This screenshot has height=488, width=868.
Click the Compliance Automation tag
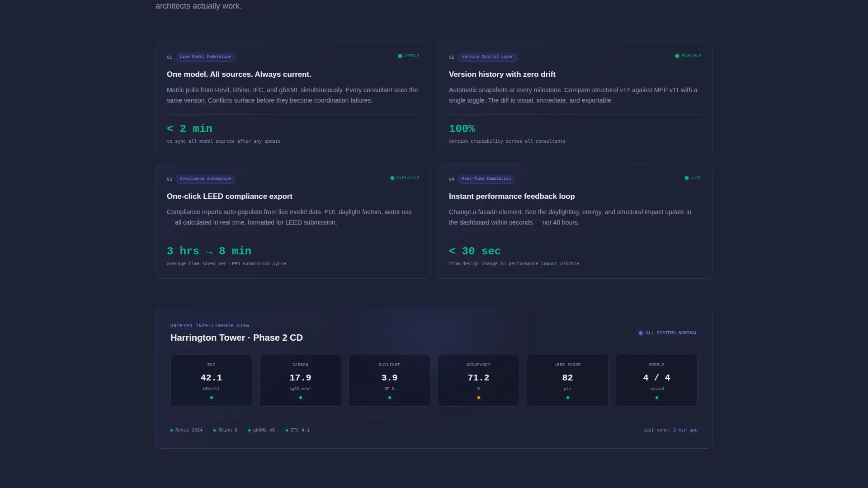[205, 179]
